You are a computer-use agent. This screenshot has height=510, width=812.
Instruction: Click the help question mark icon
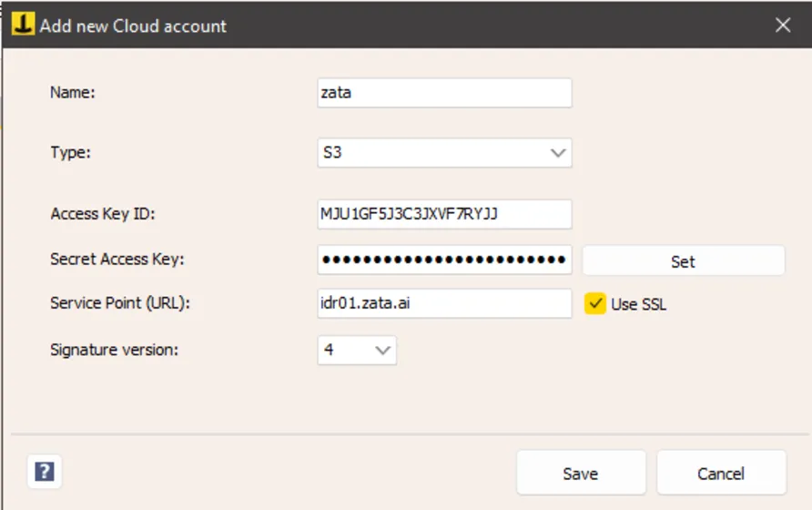[45, 472]
